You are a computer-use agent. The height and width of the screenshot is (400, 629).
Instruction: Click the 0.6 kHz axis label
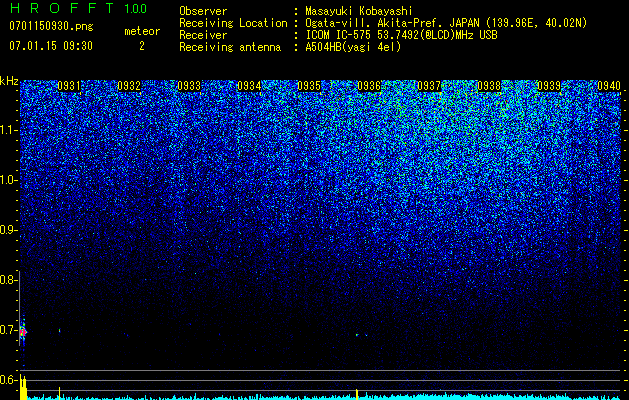[8, 380]
